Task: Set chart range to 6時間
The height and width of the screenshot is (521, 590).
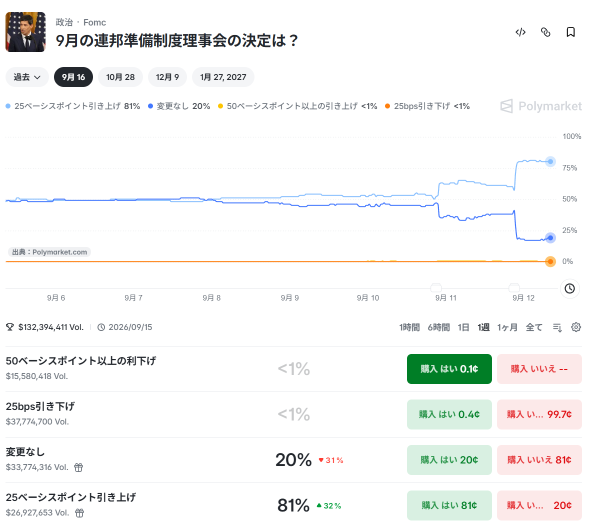Action: [x=439, y=327]
